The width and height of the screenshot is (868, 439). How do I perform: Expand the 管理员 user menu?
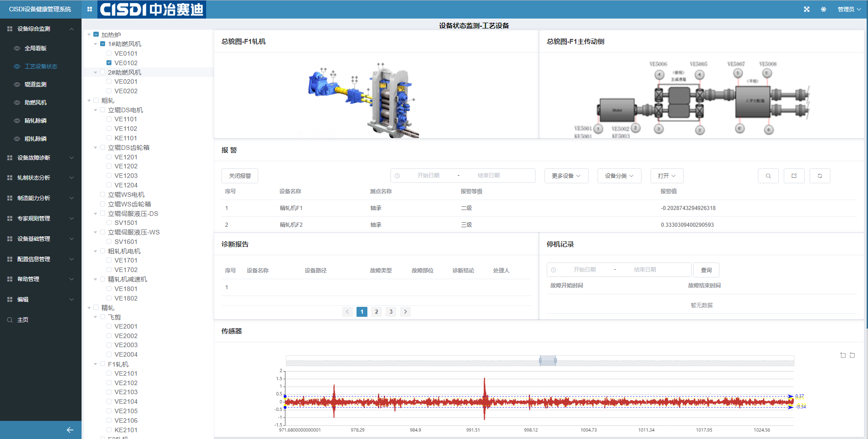point(849,9)
